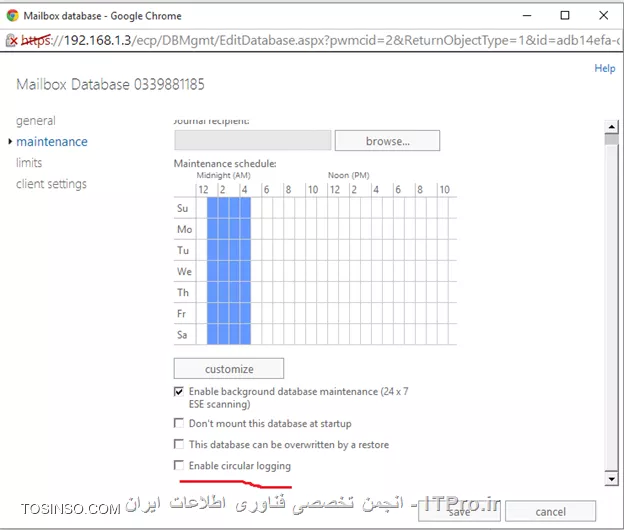
Task: Click the Tu row label in schedule
Action: [183, 250]
